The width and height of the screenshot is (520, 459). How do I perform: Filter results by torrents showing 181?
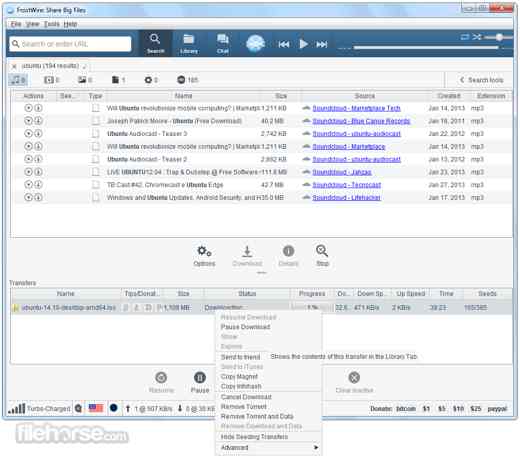click(187, 80)
